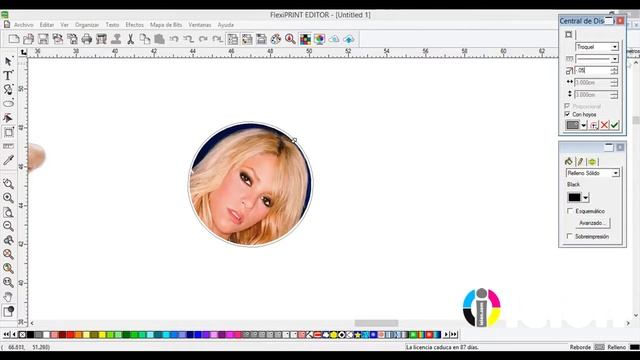The width and height of the screenshot is (640, 360).
Task: Click the palette scroll-right arrow
Action: [x=446, y=335]
